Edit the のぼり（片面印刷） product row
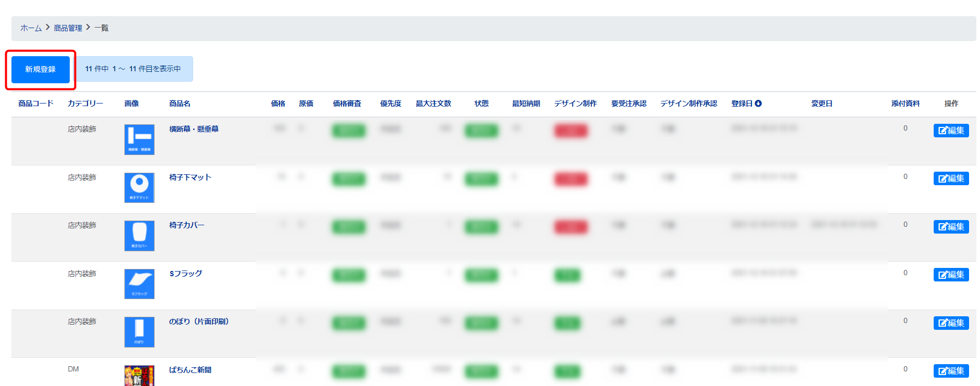 point(951,323)
